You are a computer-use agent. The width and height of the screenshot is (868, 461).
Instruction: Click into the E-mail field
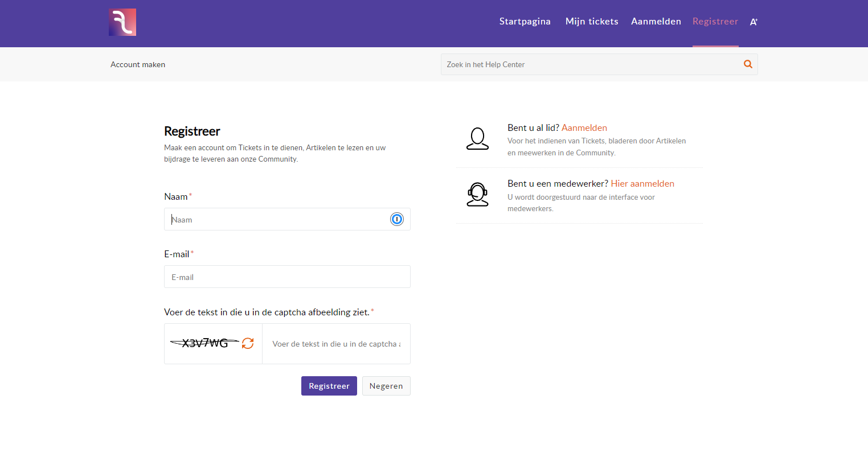287,277
